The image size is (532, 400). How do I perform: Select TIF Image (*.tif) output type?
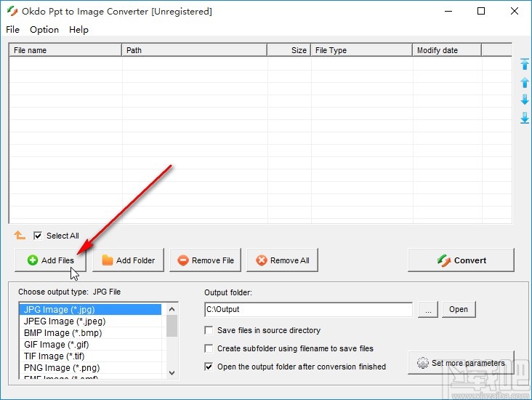tap(90, 356)
